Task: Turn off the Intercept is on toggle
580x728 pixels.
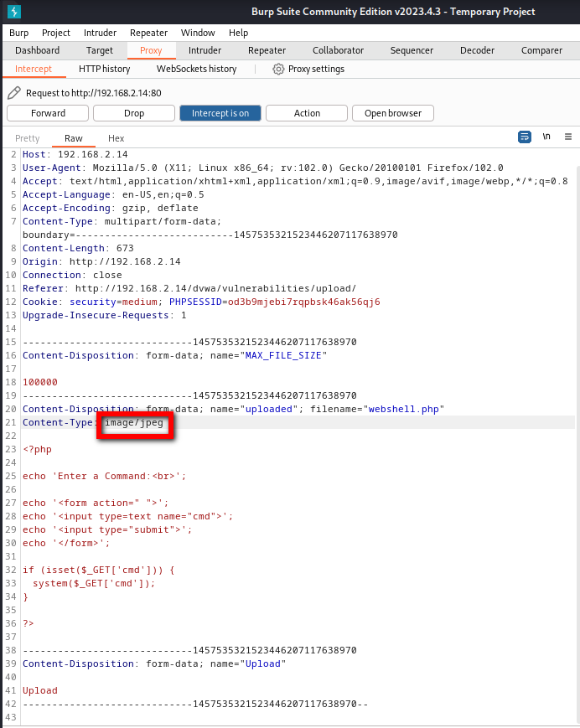Action: point(220,113)
